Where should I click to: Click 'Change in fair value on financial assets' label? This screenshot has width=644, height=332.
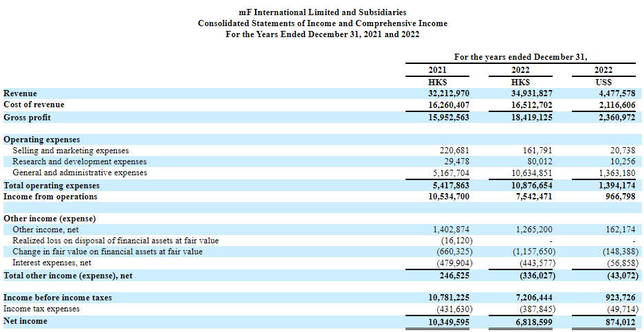click(x=107, y=252)
